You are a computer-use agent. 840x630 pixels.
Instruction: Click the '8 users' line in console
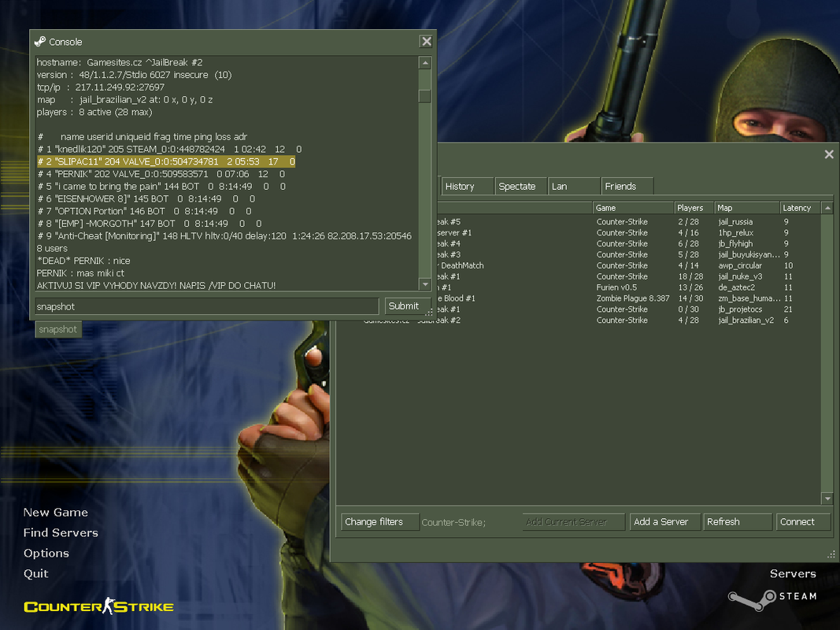[x=52, y=248]
